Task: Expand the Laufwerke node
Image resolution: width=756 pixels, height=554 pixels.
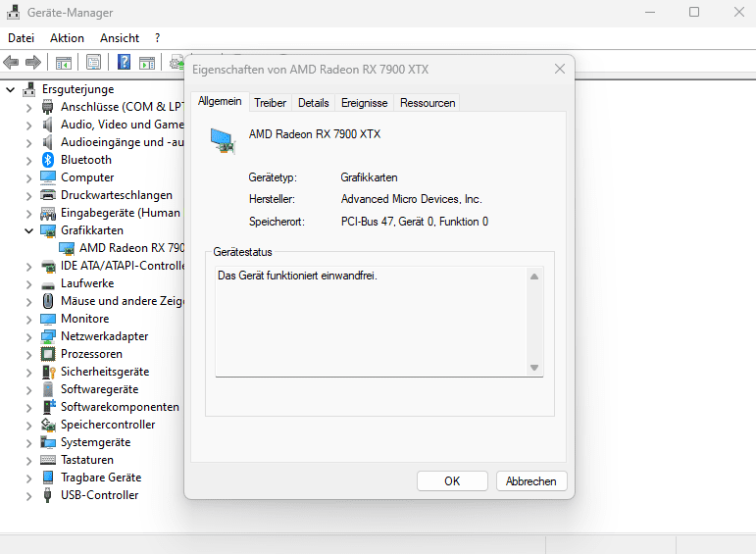Action: [x=29, y=284]
